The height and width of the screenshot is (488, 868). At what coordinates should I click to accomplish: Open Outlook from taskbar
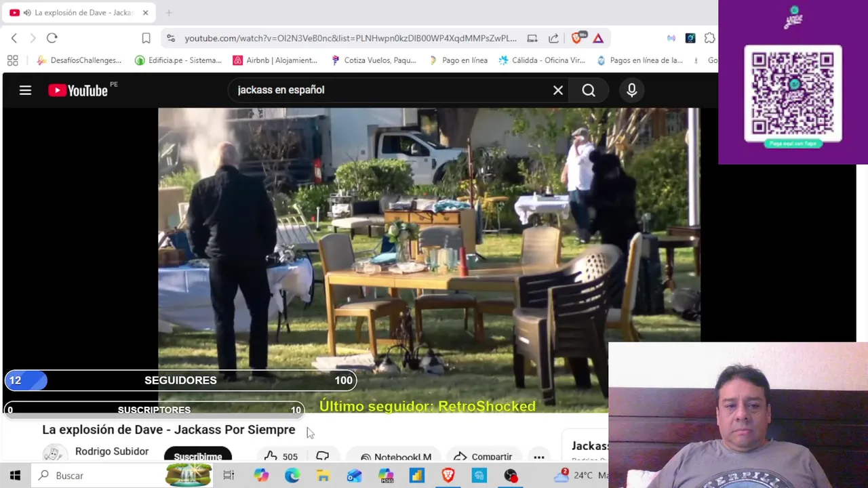pos(355,476)
